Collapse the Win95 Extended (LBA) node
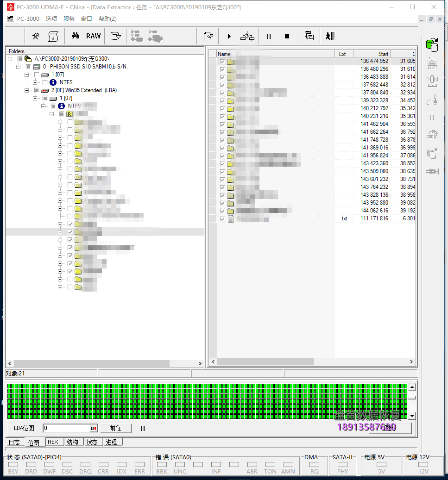Image resolution: width=448 pixels, height=480 pixels. [27, 90]
